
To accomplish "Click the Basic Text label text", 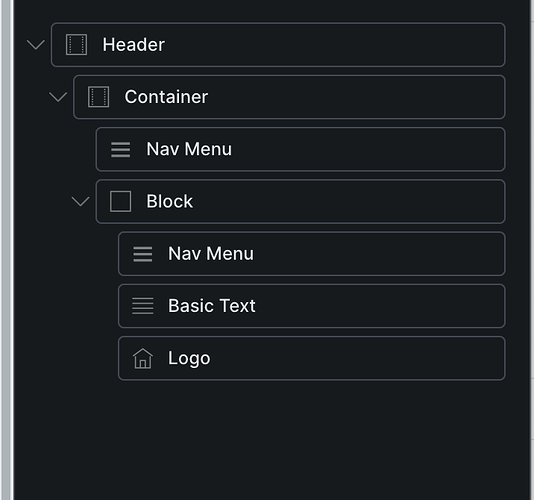I will point(212,306).
